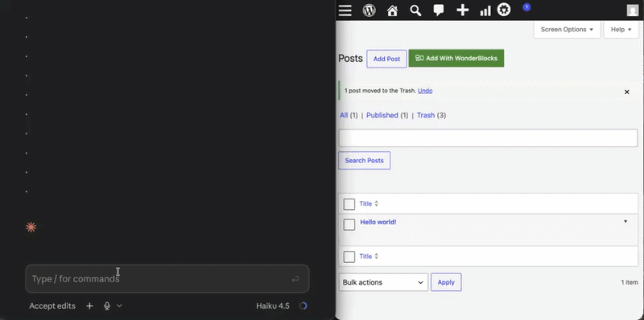Image resolution: width=644 pixels, height=320 pixels.
Task: Open the microphone options chevron
Action: tap(119, 306)
